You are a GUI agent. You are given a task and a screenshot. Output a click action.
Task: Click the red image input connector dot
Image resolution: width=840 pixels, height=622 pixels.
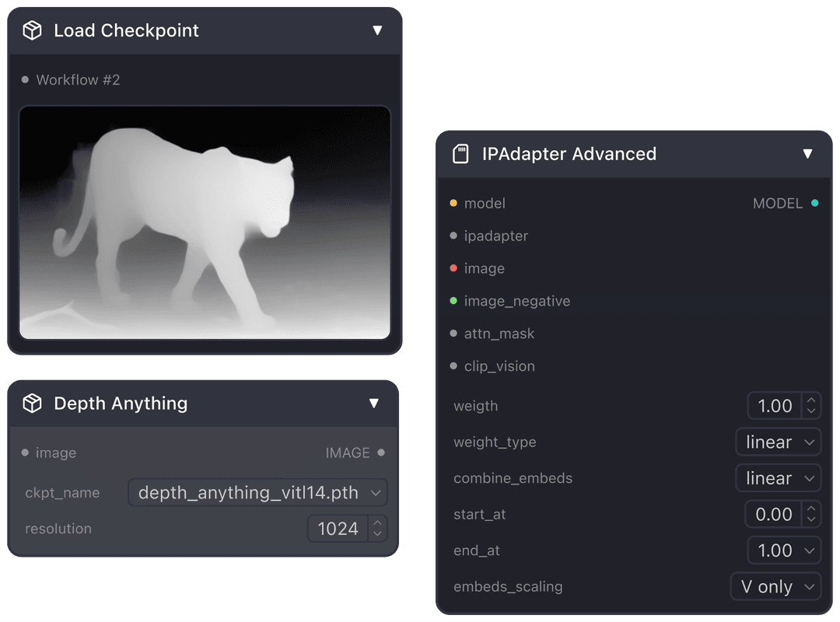[453, 268]
